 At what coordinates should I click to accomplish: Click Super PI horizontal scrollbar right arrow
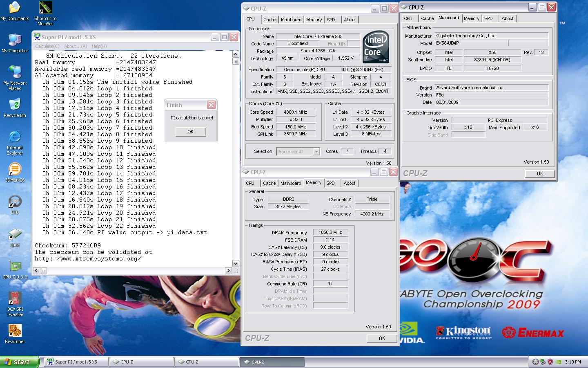(x=228, y=271)
